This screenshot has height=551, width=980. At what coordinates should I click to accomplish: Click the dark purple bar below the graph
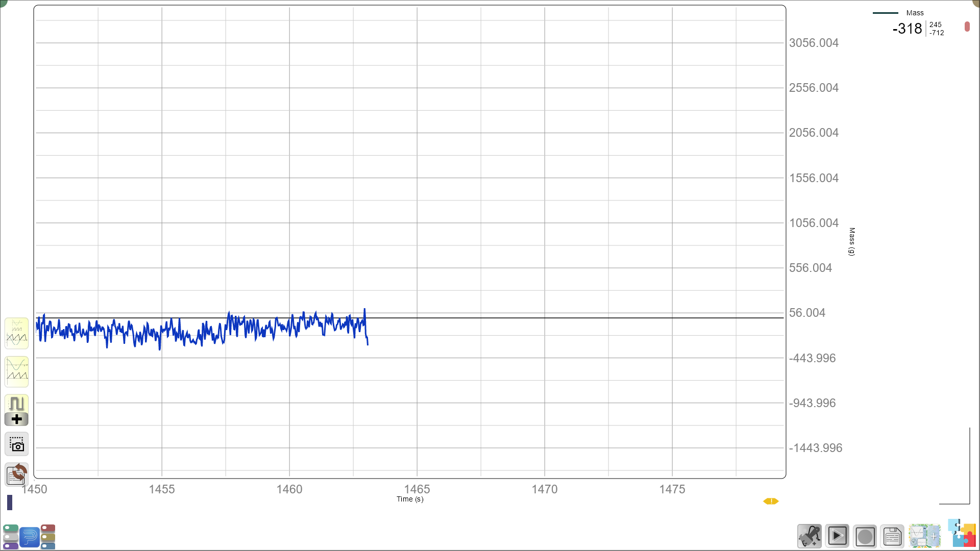[10, 503]
